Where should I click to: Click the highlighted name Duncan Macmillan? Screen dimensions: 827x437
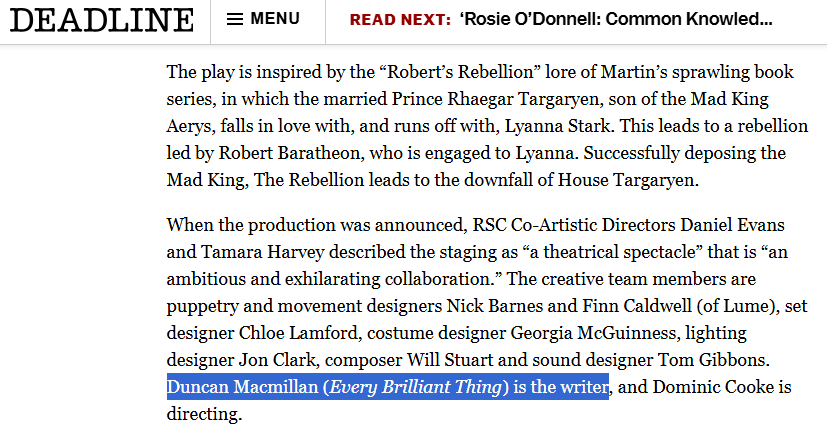tap(243, 387)
